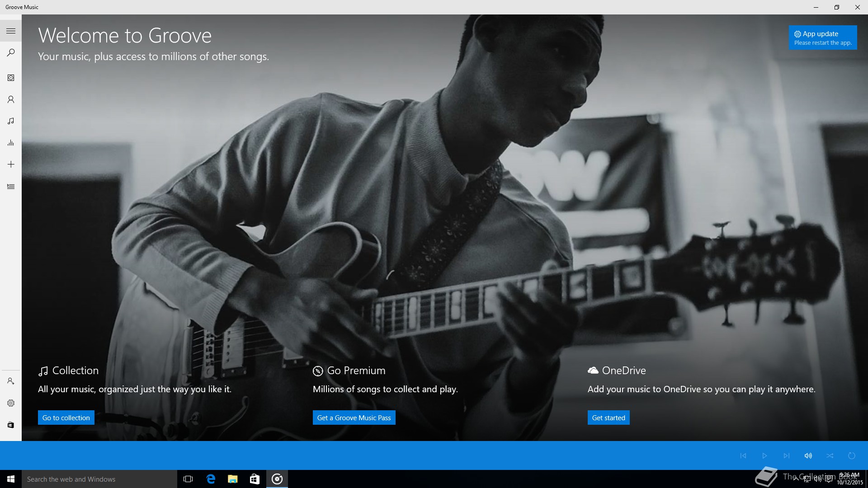Screen dimensions: 868x488
Task: Open the Store bag icon in the sidebar
Action: 11,425
